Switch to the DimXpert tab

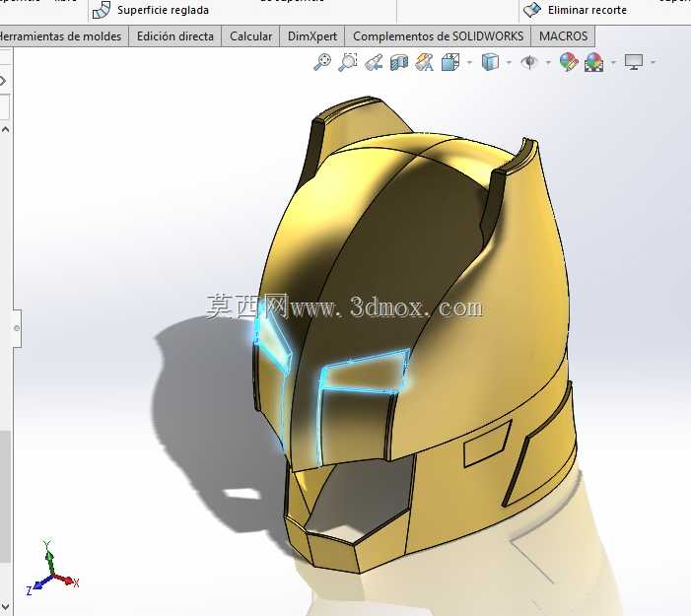point(312,36)
